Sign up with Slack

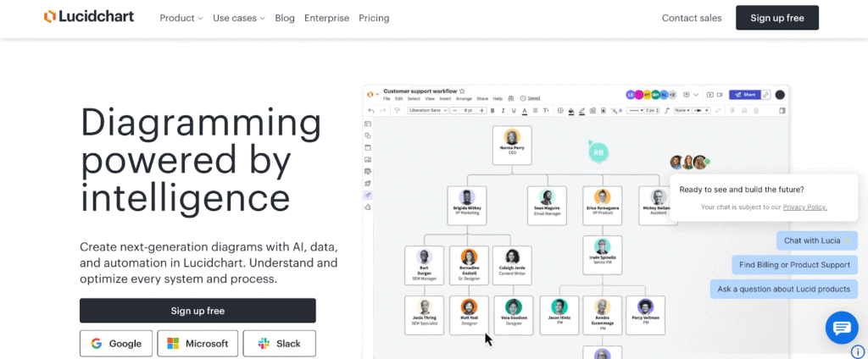[279, 344]
